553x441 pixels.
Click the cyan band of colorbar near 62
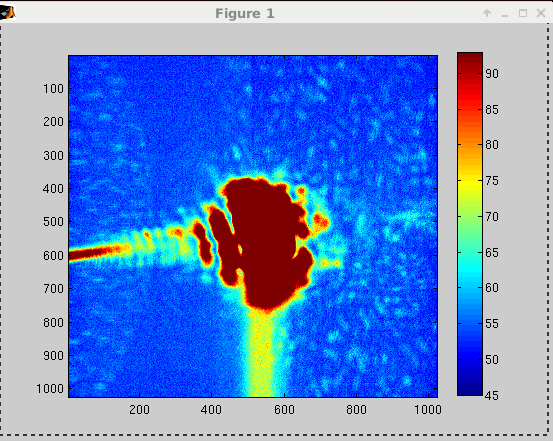click(x=470, y=273)
